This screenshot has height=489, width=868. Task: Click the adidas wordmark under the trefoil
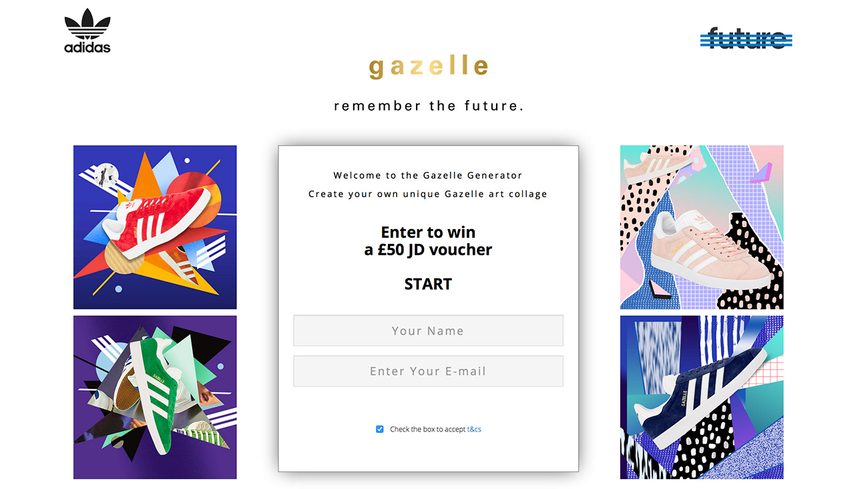click(x=87, y=47)
